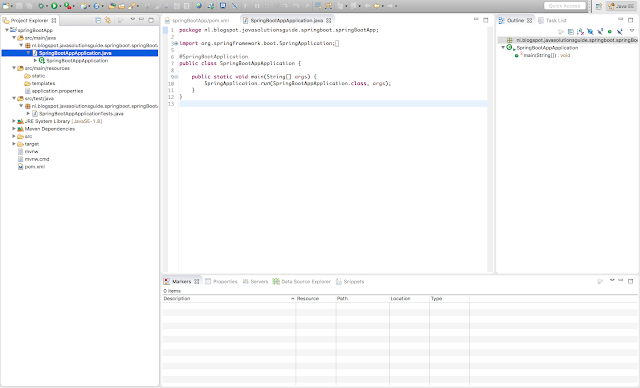
Task: Expand SpringBootAppApplication class node in explorer
Action: click(36, 60)
